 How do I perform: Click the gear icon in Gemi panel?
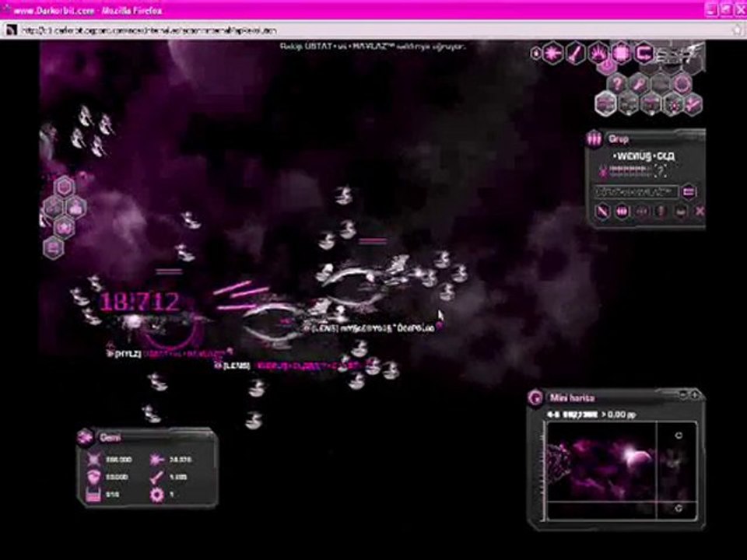156,495
